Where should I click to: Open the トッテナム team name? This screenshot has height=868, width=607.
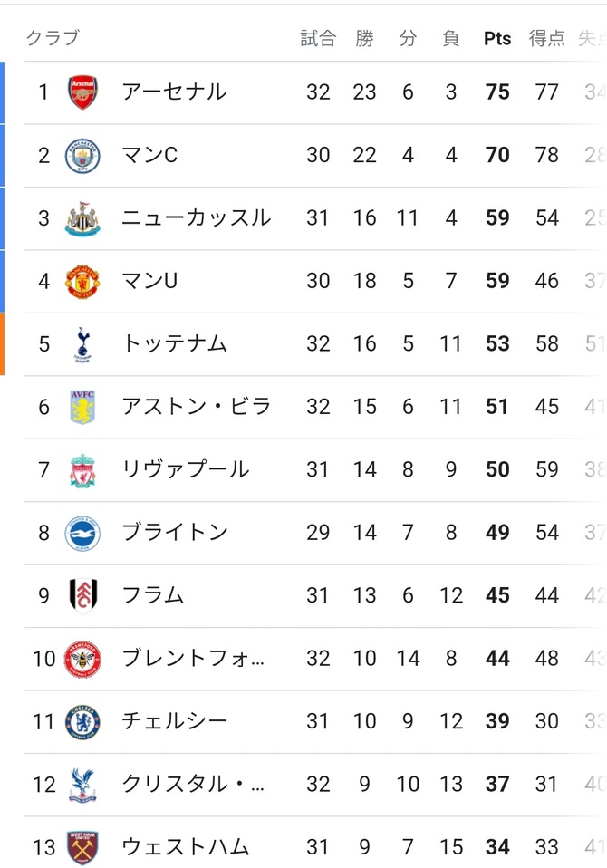coord(174,344)
